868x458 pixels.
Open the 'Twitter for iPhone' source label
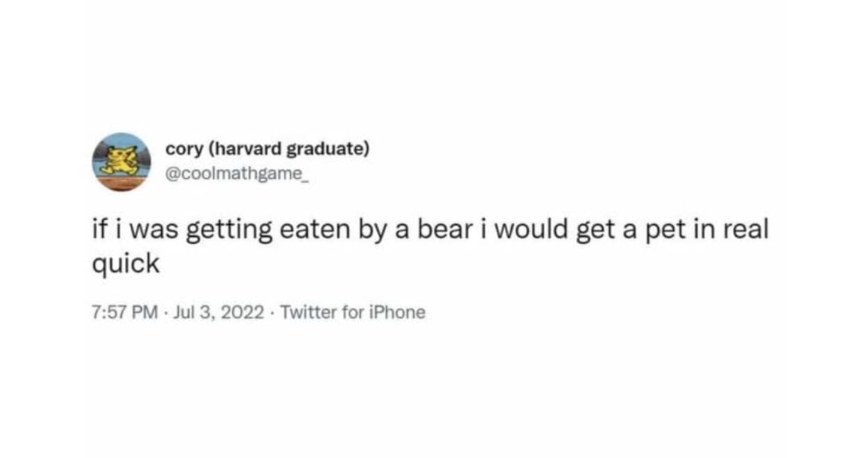coord(351,312)
